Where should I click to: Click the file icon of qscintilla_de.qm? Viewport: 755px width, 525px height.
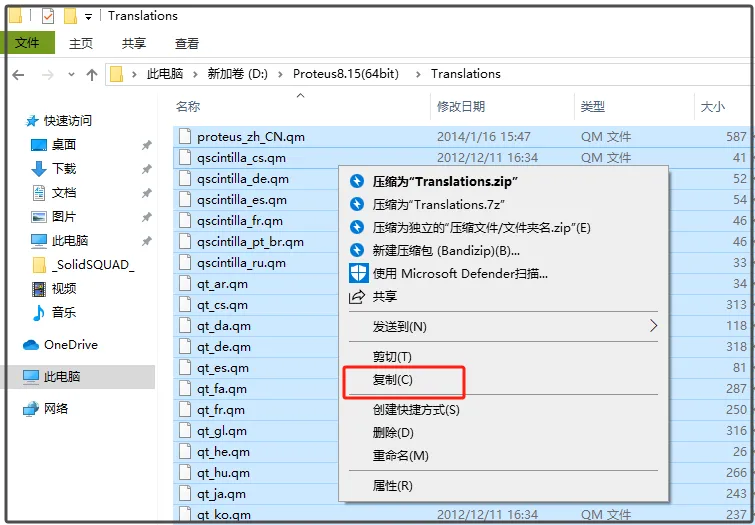(x=185, y=178)
